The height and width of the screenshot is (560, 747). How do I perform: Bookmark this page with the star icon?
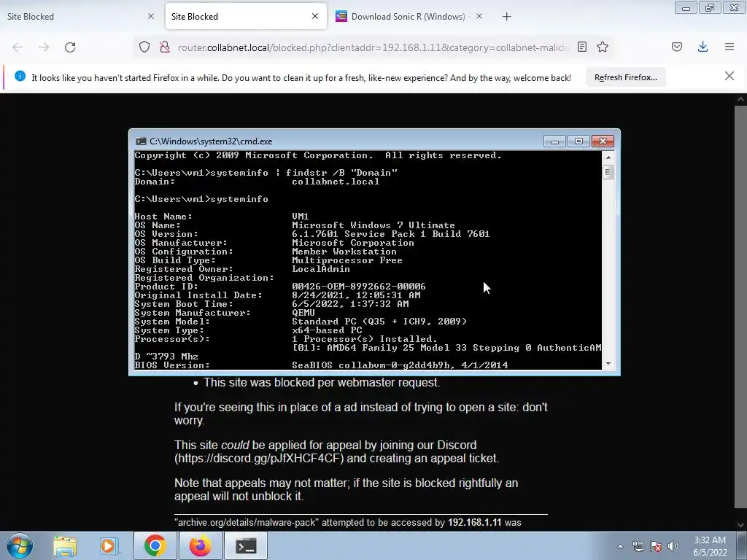(603, 47)
